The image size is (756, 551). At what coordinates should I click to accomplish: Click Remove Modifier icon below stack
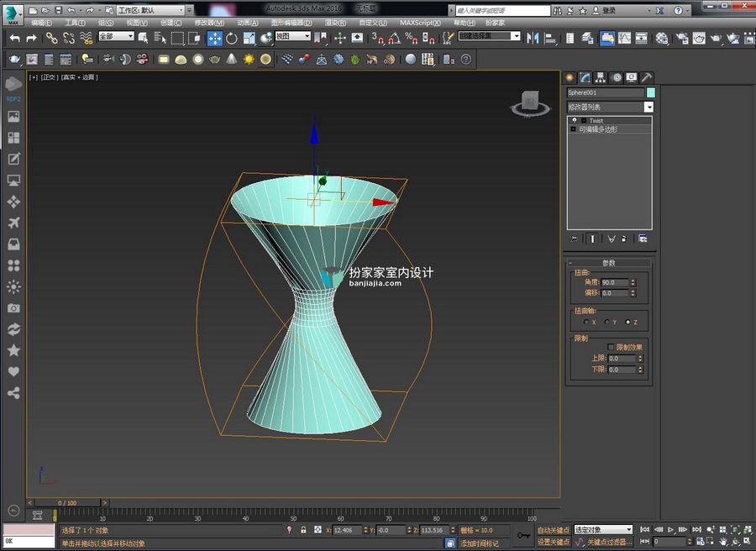click(x=624, y=239)
